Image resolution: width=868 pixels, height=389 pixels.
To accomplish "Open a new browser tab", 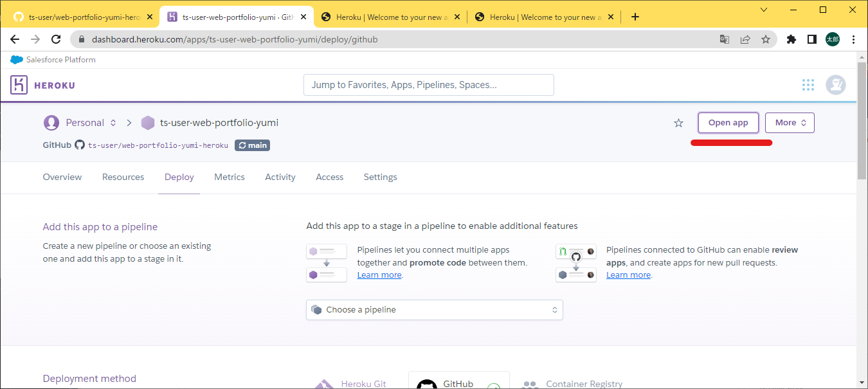I will point(635,17).
